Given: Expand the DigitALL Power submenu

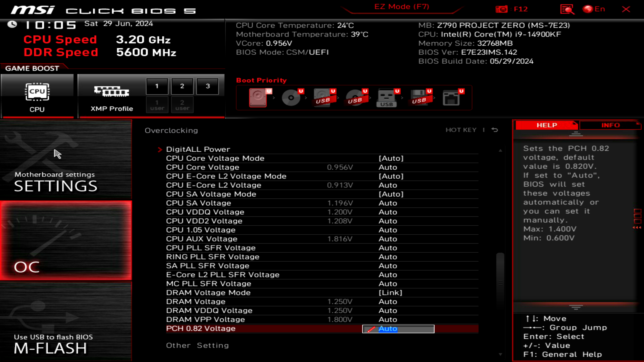Looking at the screenshot, I should (198, 149).
